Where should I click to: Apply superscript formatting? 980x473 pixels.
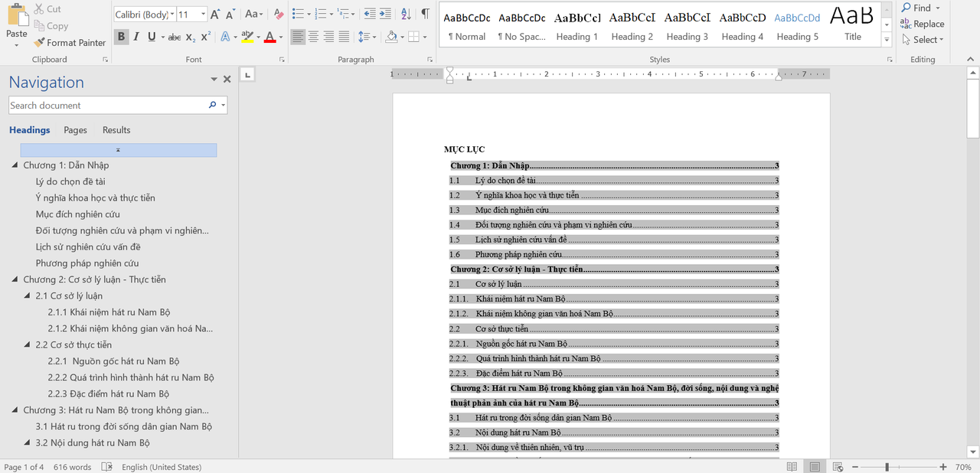(x=205, y=37)
